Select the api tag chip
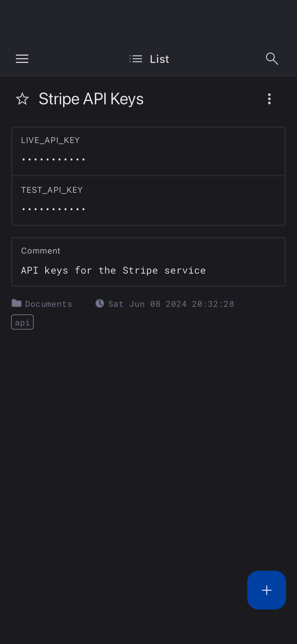Screen dimensions: 297x644 pyautogui.click(x=22, y=322)
